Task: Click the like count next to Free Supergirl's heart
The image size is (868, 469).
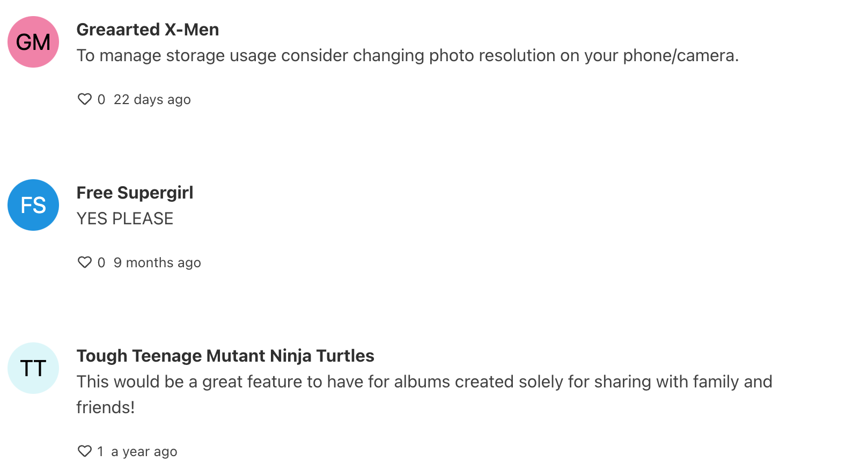Action: (101, 262)
